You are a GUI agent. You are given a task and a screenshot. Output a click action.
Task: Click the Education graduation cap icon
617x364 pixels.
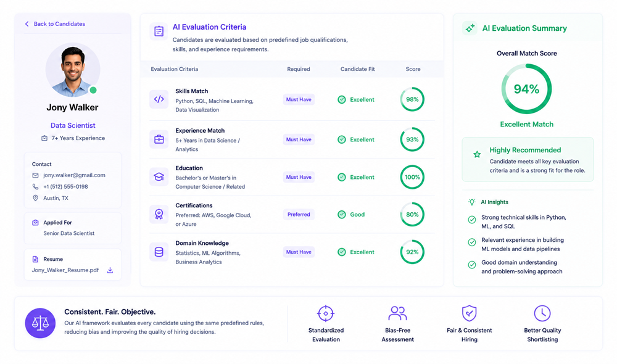[159, 177]
